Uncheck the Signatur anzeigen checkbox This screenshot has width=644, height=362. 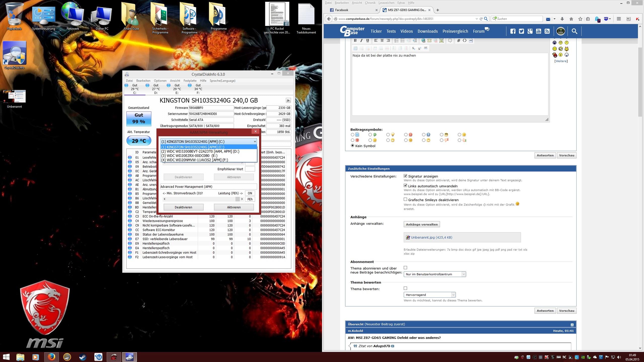click(405, 176)
